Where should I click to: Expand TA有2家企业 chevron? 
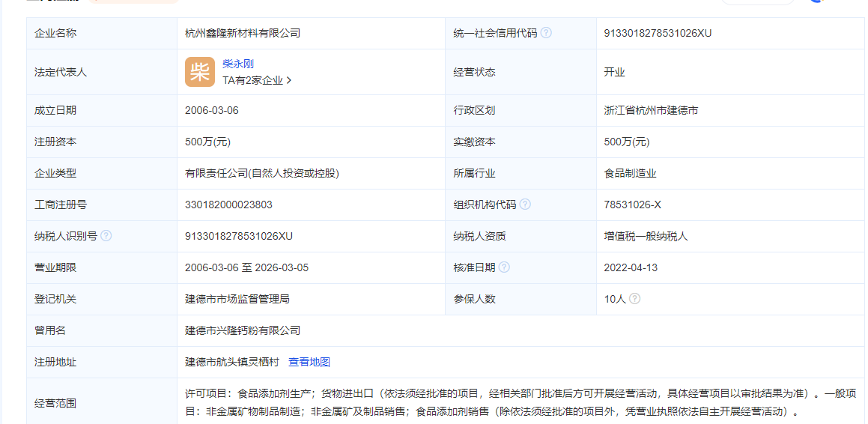(x=290, y=80)
